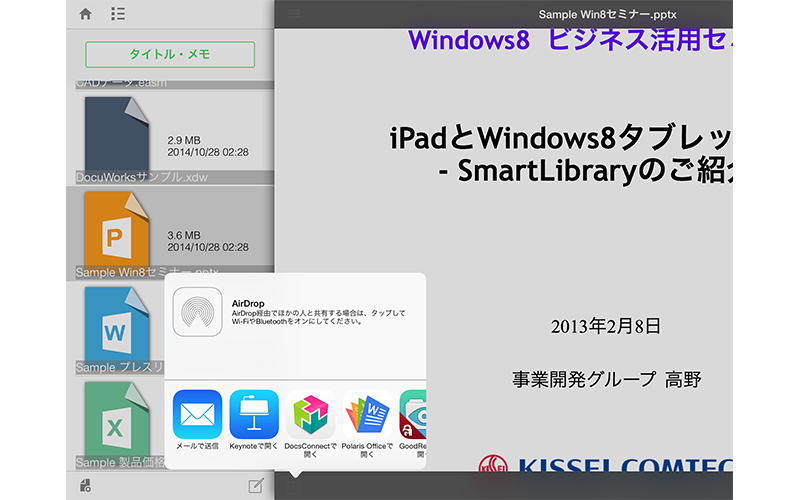
Task: Tap the Sample Win8セミナー.pptx title
Action: [x=607, y=14]
